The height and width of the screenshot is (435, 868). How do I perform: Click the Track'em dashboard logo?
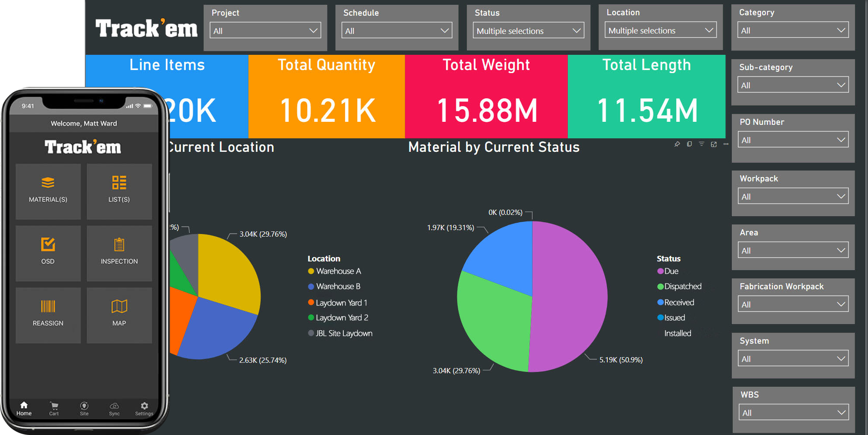(x=147, y=29)
